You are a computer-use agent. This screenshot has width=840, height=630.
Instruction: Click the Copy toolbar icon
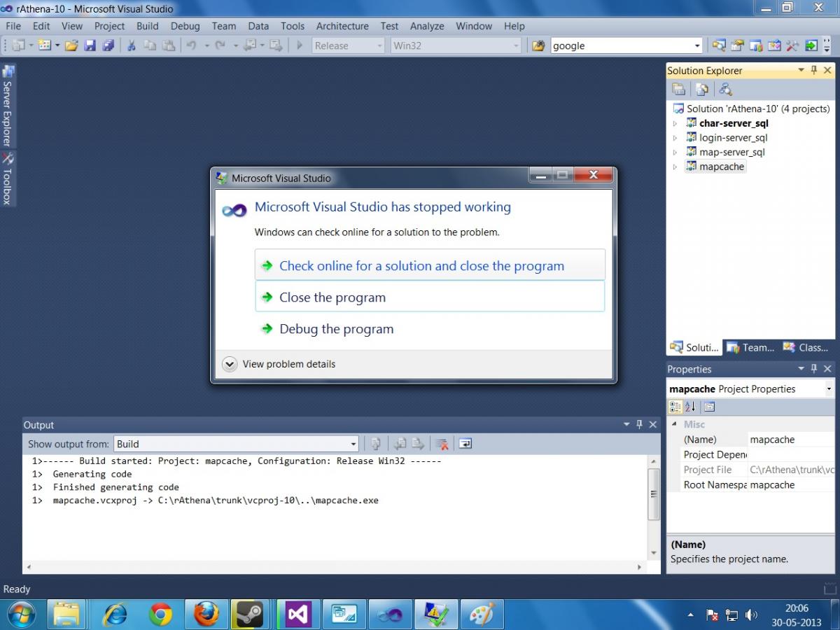click(149, 45)
